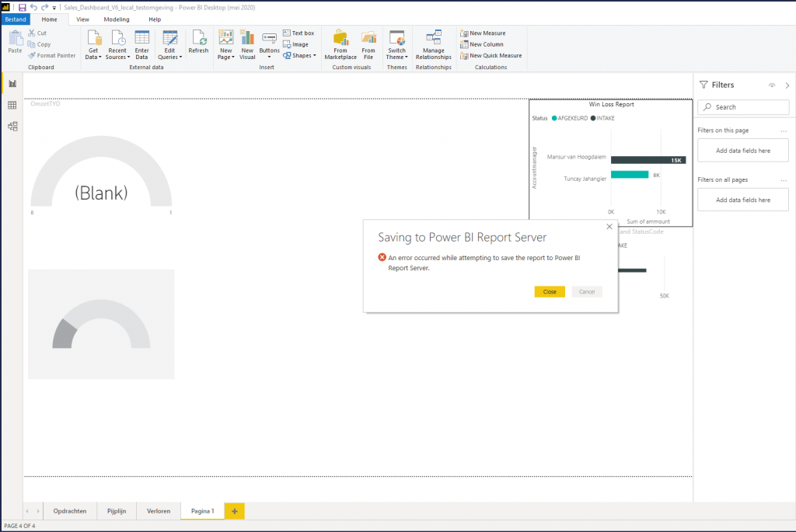Click Cancel in the error dialog
796x532 pixels.
[x=587, y=291]
